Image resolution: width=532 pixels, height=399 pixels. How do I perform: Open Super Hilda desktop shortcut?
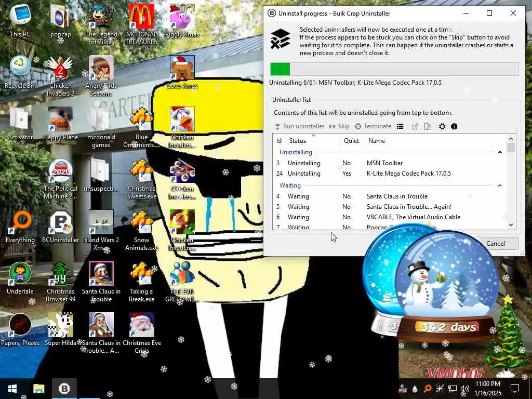point(60,330)
